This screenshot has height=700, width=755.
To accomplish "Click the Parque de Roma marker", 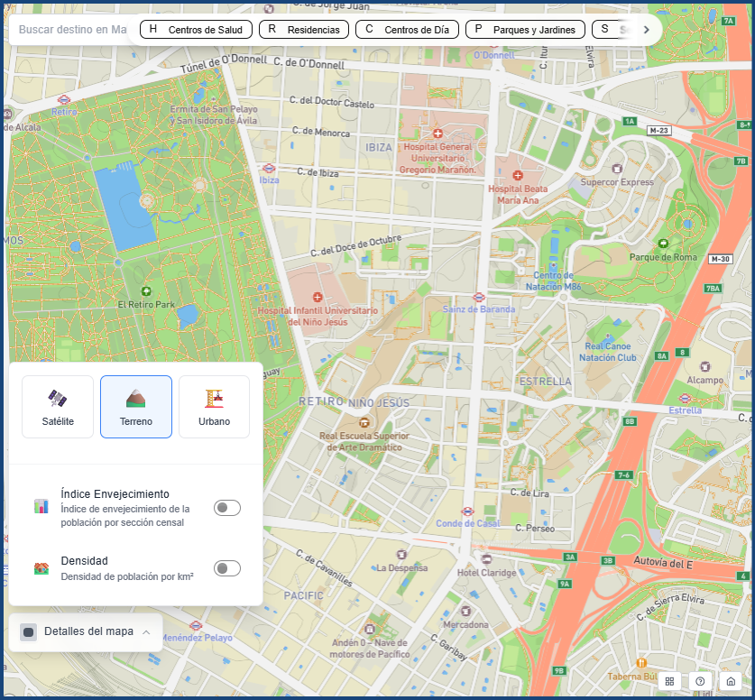I will [x=663, y=244].
